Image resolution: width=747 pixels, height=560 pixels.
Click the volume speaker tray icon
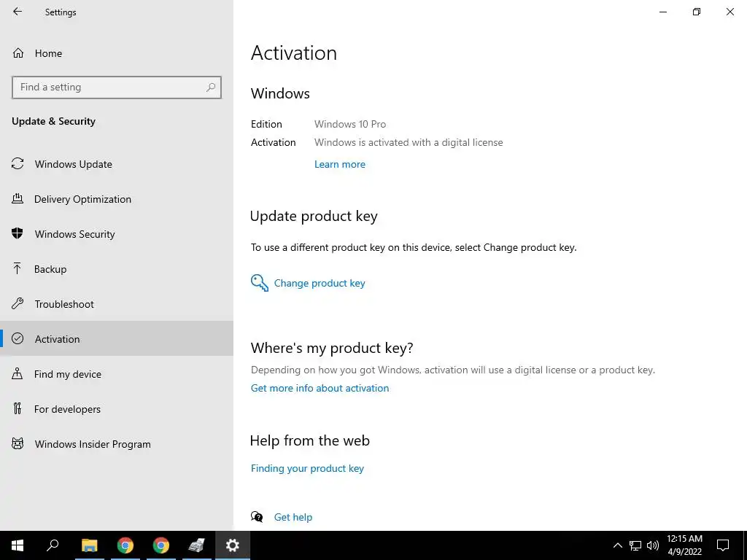653,545
